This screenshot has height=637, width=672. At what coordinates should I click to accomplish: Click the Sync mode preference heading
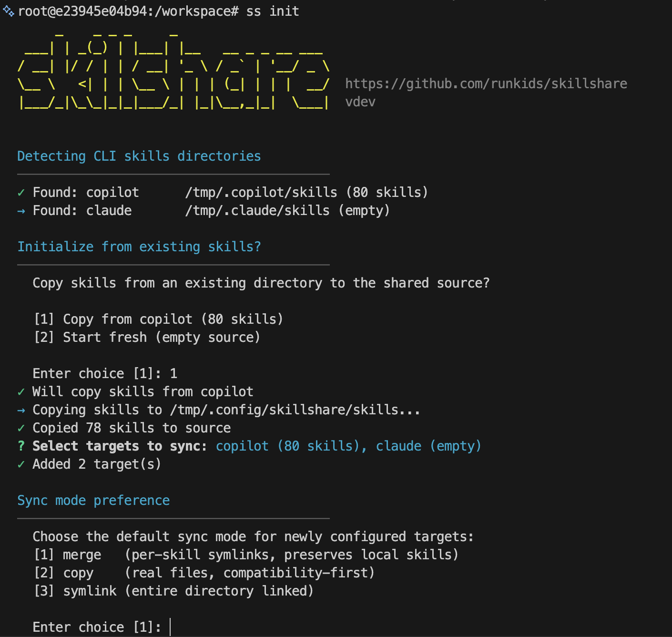coord(93,501)
